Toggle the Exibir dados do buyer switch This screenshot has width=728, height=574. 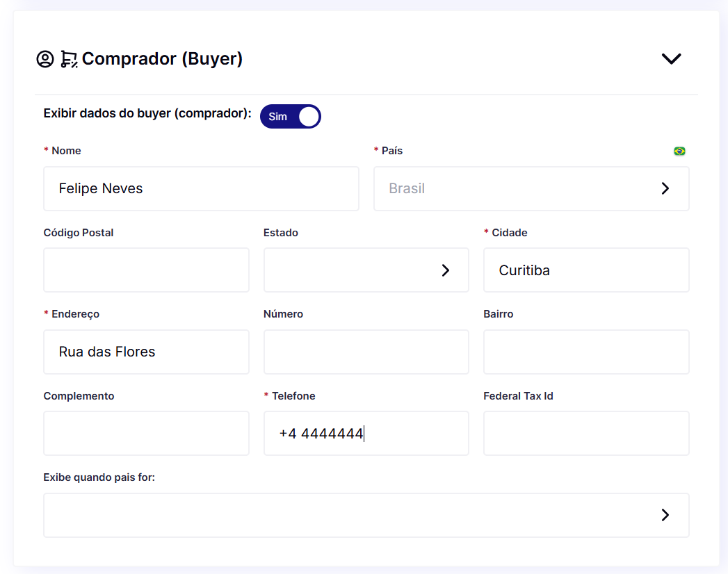[291, 117]
